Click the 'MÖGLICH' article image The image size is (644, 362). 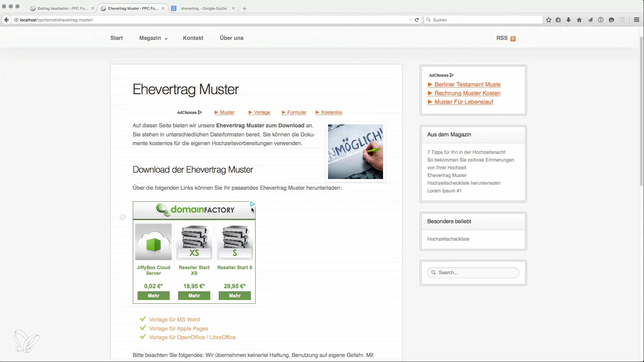tap(356, 152)
